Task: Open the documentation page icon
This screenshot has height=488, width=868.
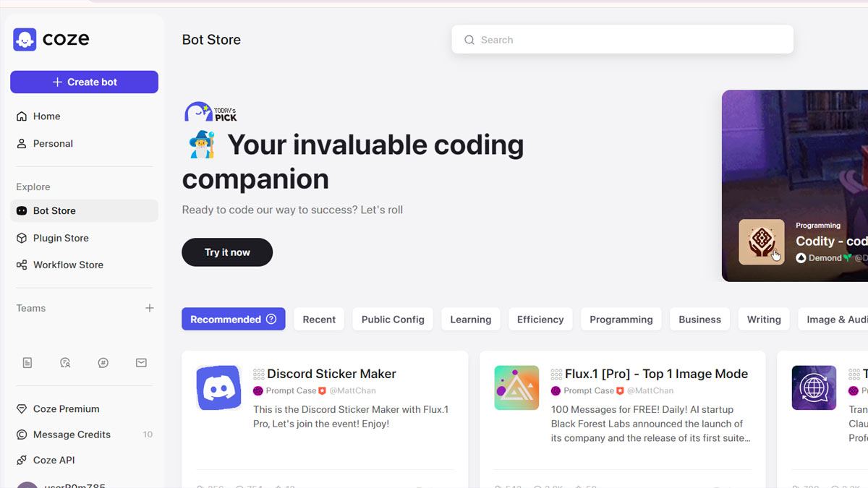Action: tap(27, 363)
